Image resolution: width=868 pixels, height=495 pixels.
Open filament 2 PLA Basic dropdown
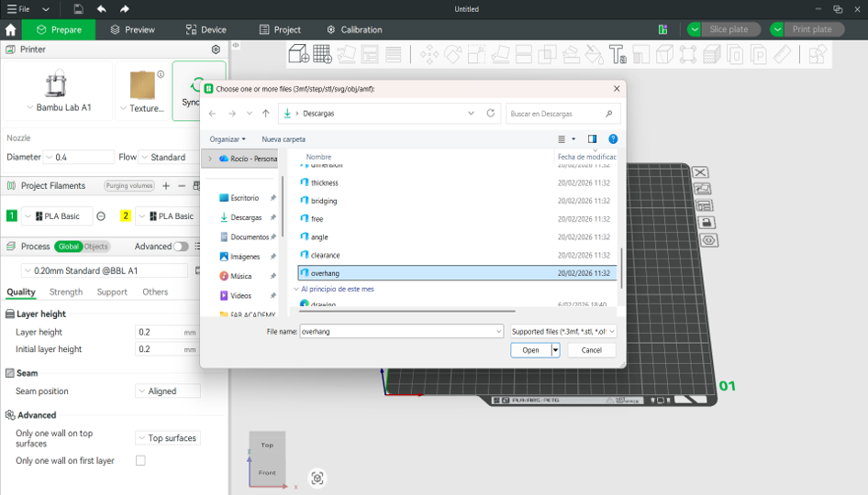[x=166, y=216]
